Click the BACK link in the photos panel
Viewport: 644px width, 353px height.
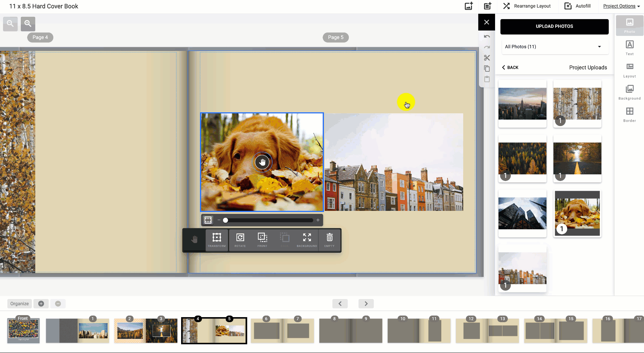click(510, 67)
